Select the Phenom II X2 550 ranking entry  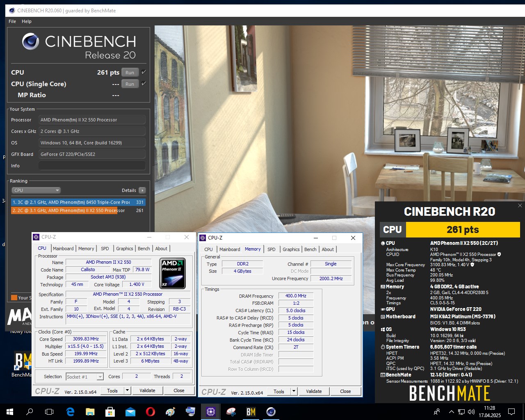[x=78, y=210]
